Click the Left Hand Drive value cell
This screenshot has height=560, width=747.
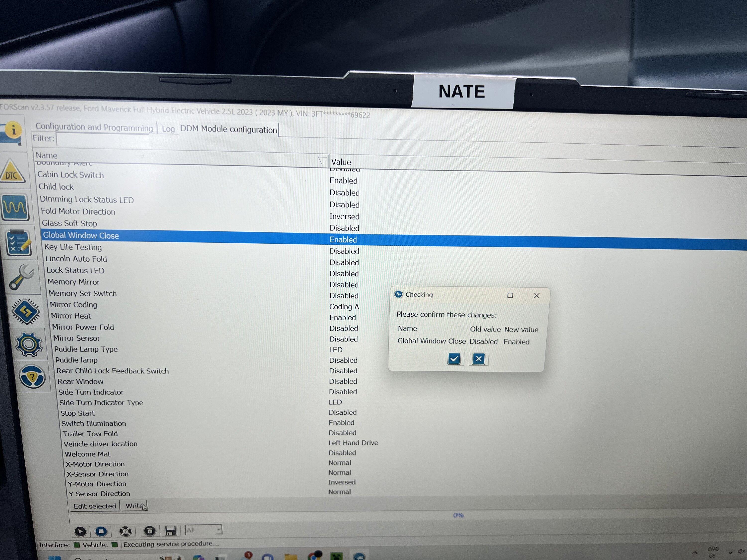(x=353, y=443)
